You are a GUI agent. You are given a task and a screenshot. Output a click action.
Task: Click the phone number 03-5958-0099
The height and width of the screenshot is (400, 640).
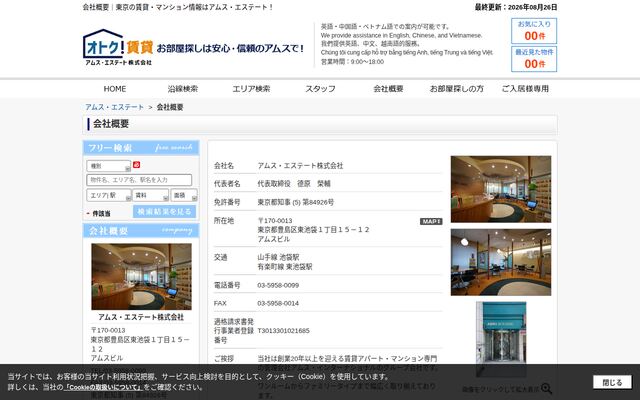(x=278, y=285)
